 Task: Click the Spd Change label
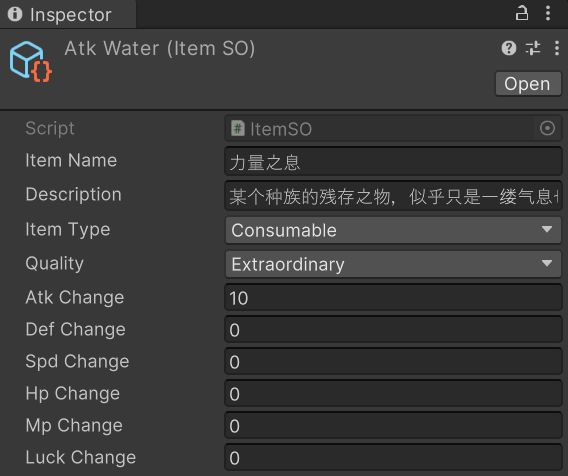point(77,362)
